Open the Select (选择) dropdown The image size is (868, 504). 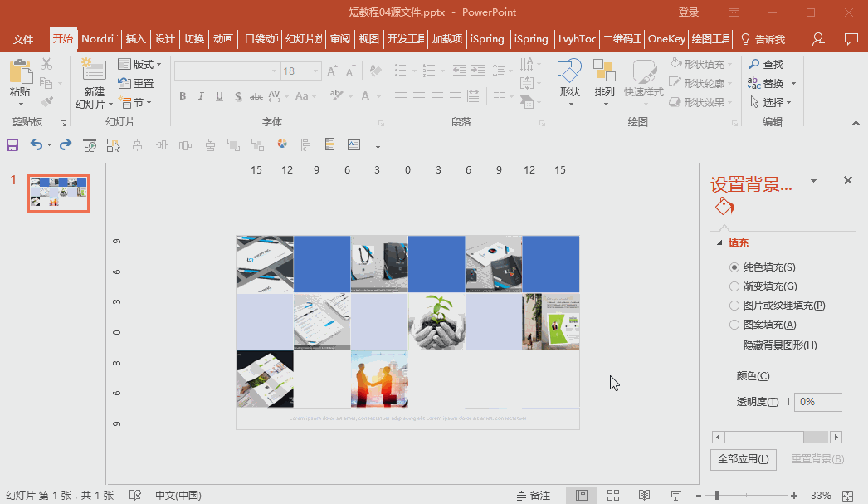[770, 102]
